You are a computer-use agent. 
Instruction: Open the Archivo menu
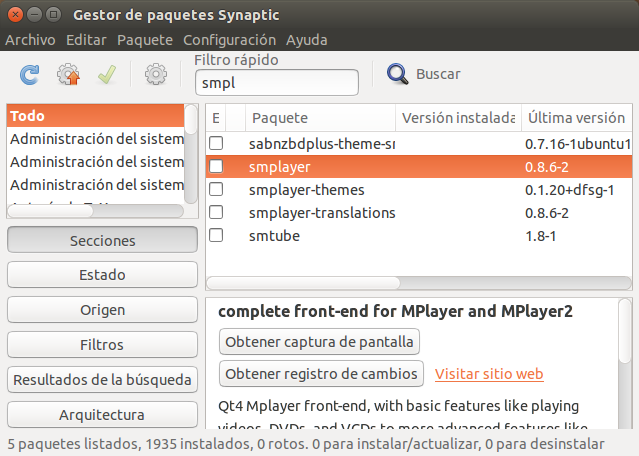click(30, 40)
